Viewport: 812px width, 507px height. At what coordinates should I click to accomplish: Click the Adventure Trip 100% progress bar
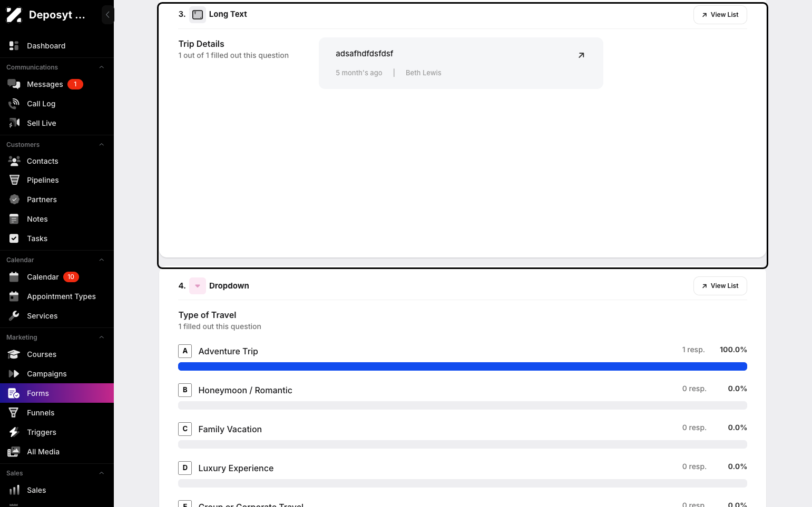tap(462, 366)
